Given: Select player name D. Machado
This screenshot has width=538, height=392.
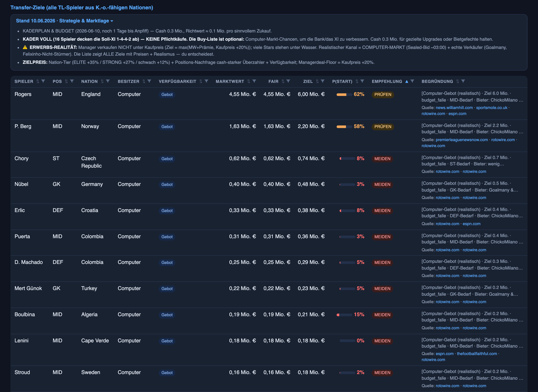Looking at the screenshot, I should pos(29,262).
